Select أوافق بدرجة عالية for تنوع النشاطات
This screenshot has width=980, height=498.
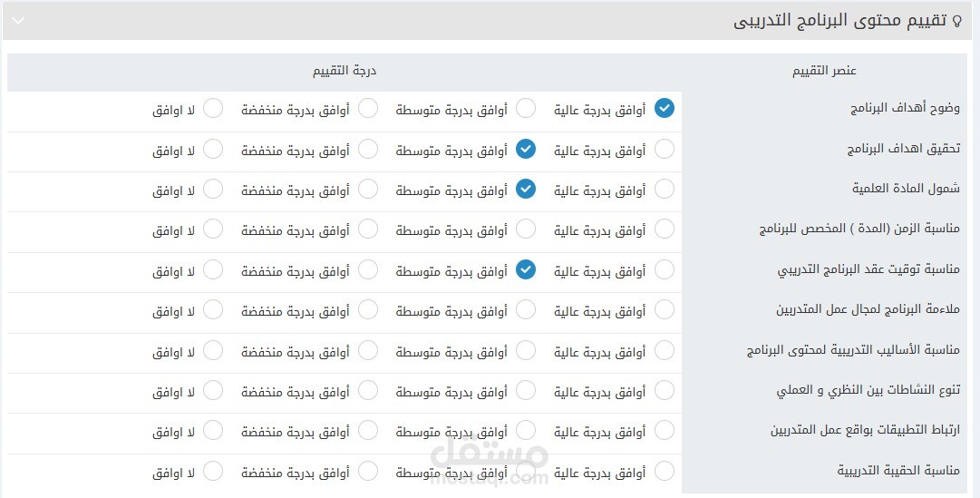tap(665, 390)
